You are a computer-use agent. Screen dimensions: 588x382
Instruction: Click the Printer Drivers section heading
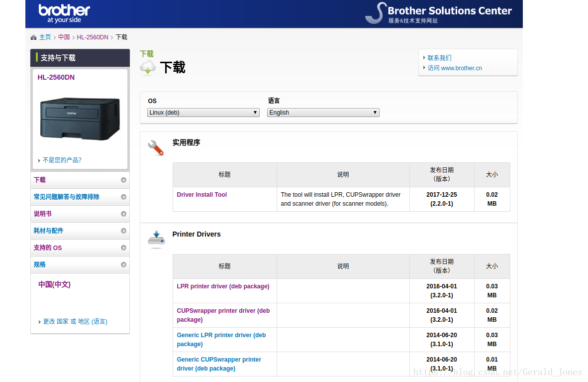pos(196,234)
